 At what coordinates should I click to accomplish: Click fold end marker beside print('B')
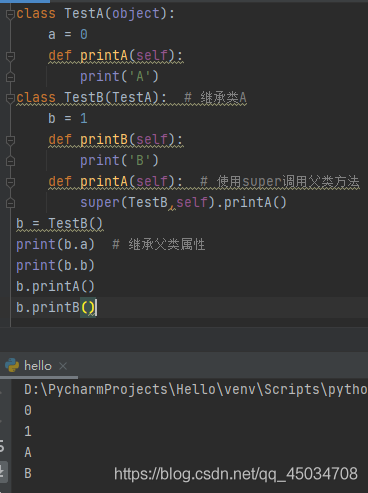(x=10, y=161)
